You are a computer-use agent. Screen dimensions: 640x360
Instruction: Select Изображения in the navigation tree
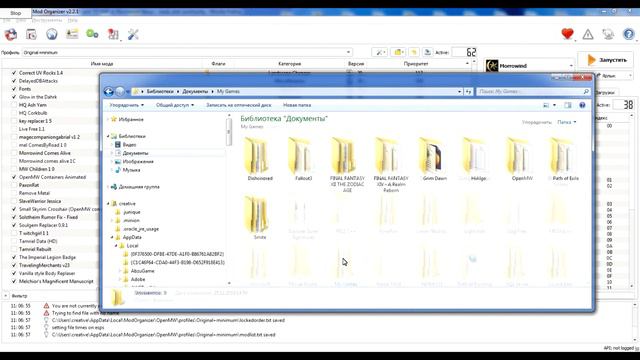(x=138, y=162)
